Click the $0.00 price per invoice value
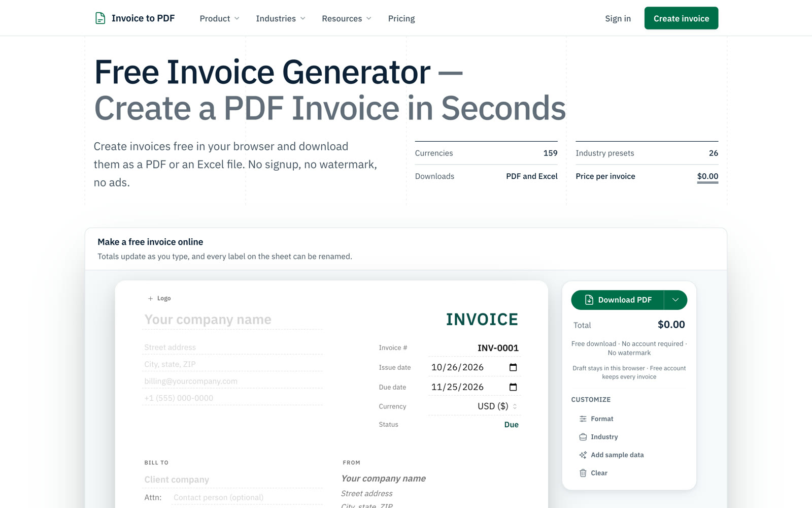The image size is (812, 508). point(707,176)
